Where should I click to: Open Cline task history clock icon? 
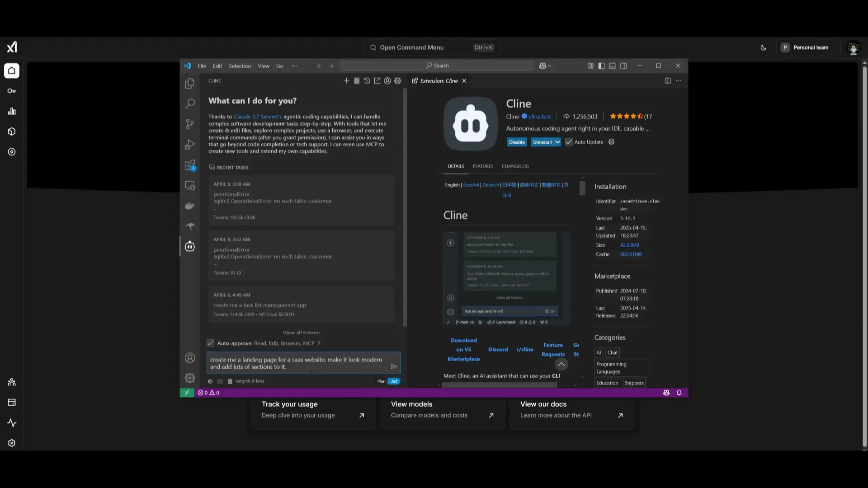coord(367,81)
